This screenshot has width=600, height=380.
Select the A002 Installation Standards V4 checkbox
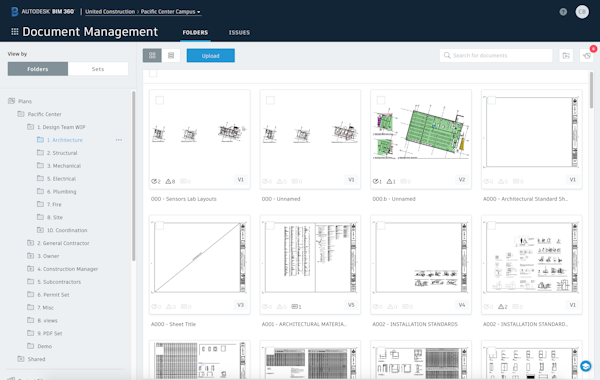pos(381,226)
